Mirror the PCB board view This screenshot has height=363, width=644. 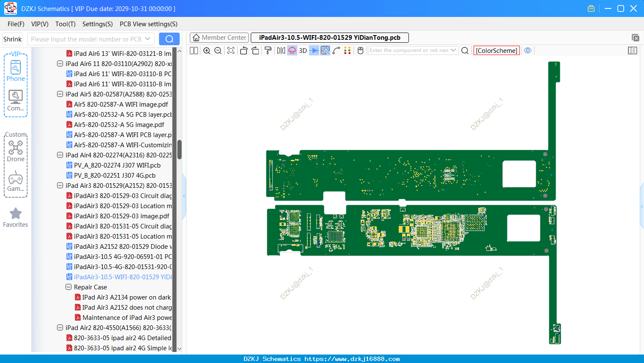pos(281,50)
